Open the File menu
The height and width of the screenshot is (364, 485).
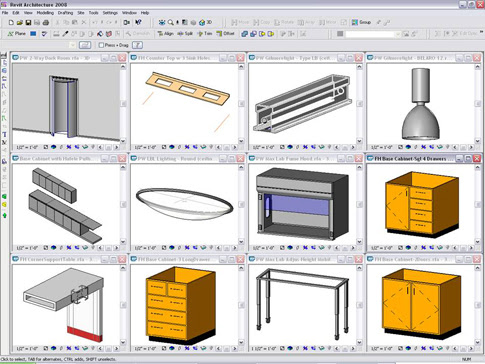[x=5, y=13]
